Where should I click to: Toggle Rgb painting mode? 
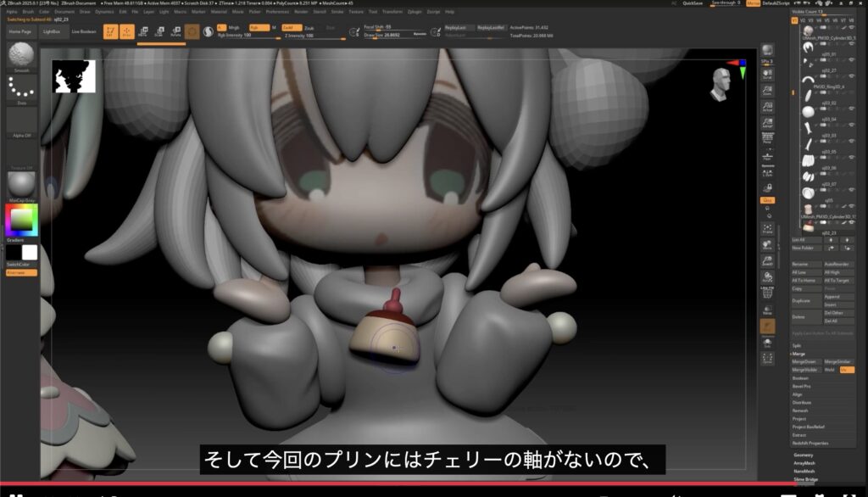tap(259, 27)
